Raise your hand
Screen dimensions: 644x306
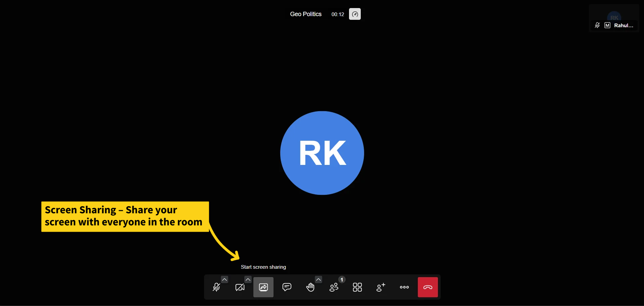coord(310,288)
